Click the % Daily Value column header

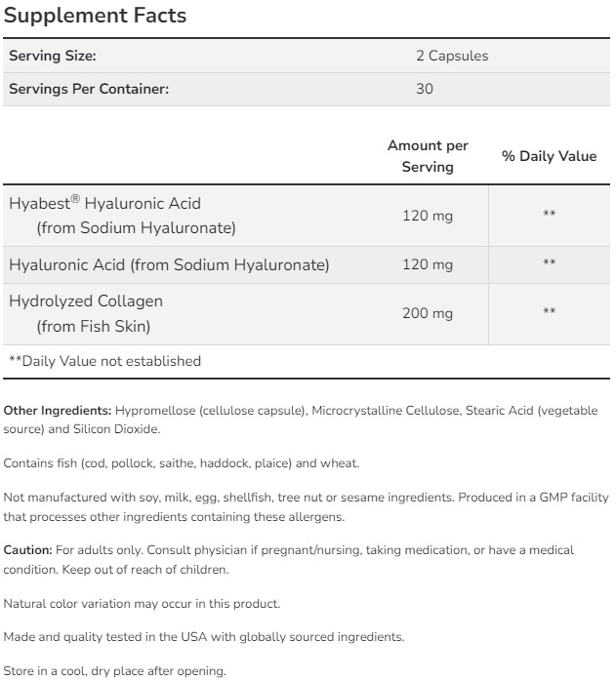tap(549, 156)
